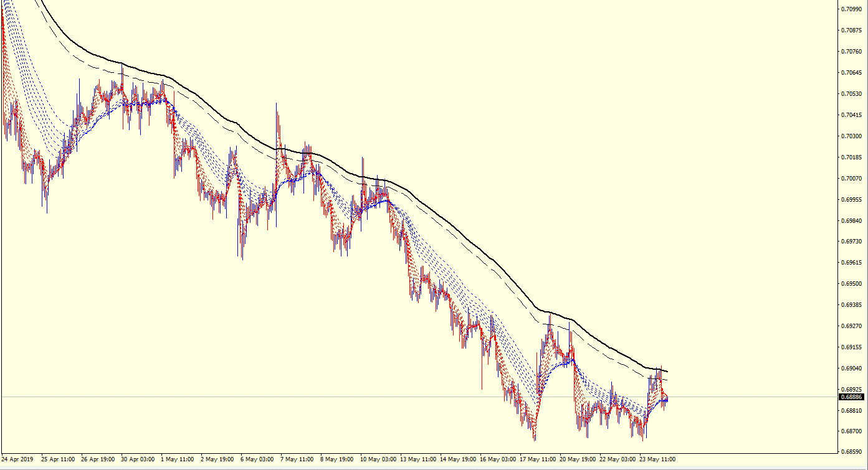Click the 0.69040 price axis label
Image resolution: width=868 pixels, height=470 pixels.
pos(851,369)
